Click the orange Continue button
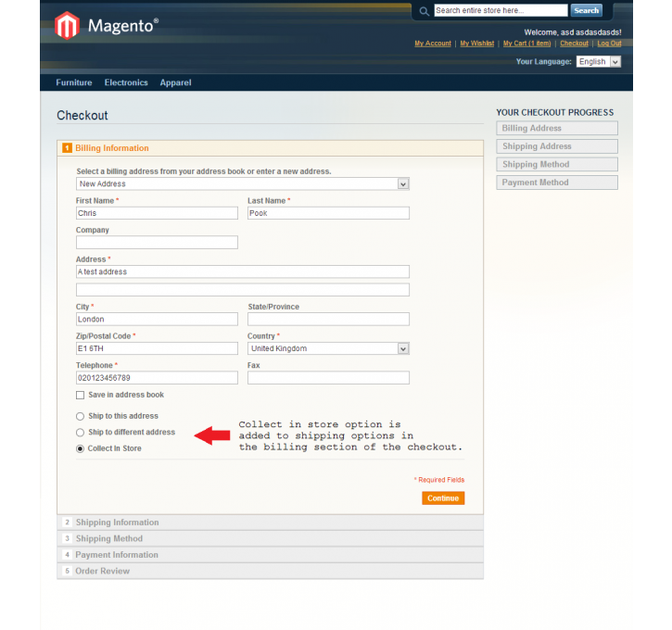 [x=443, y=498]
